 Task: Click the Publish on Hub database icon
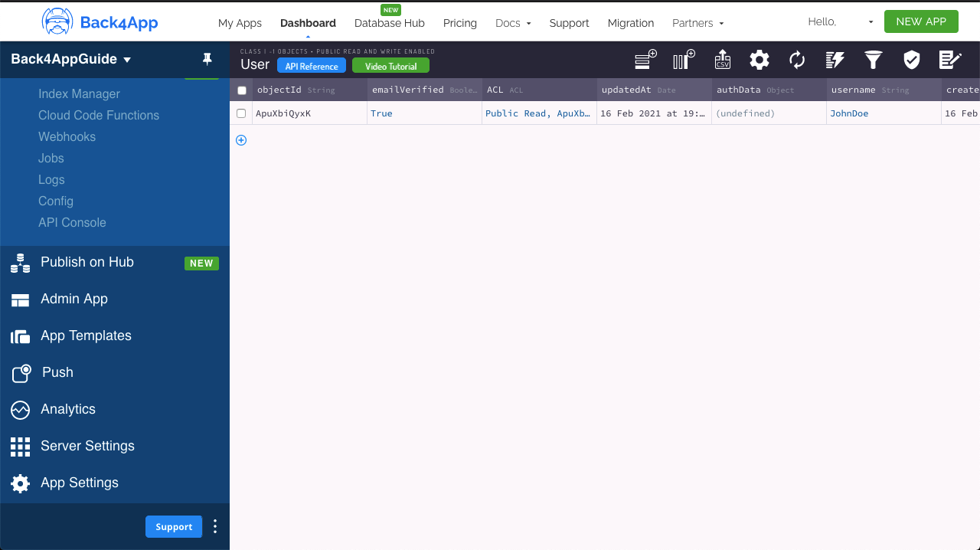coord(20,263)
